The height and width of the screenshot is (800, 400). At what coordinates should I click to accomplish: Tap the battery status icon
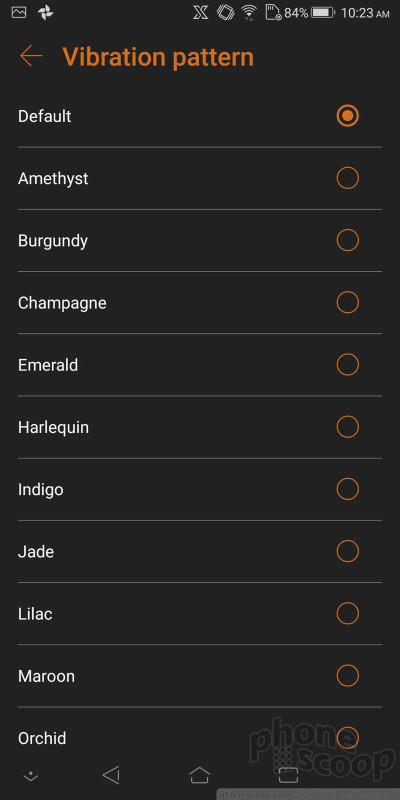pyautogui.click(x=322, y=13)
